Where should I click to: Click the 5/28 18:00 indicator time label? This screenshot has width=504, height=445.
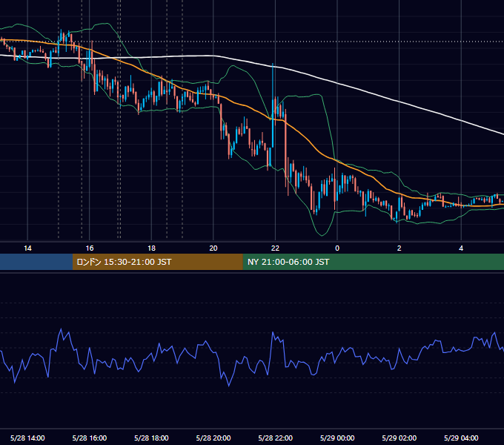tap(151, 438)
